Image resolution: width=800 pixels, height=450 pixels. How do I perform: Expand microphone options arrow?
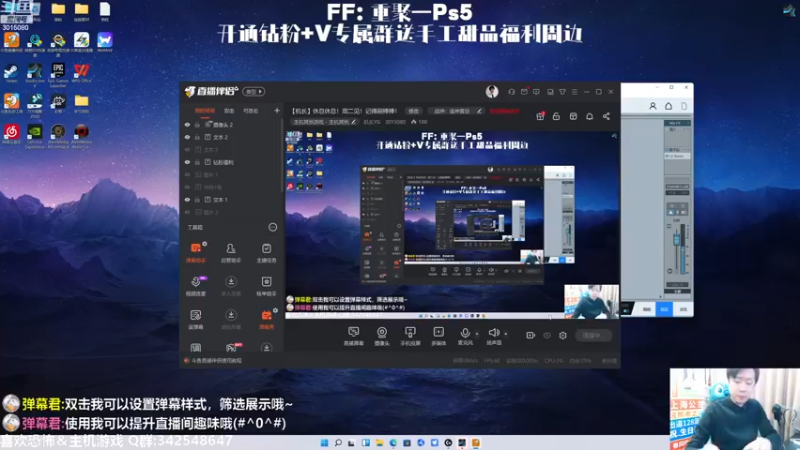477,334
